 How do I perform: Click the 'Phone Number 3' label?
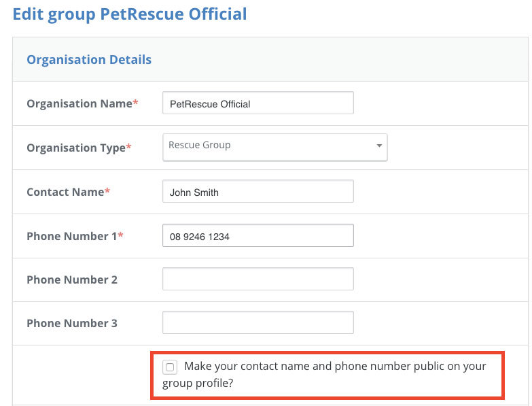coord(72,323)
